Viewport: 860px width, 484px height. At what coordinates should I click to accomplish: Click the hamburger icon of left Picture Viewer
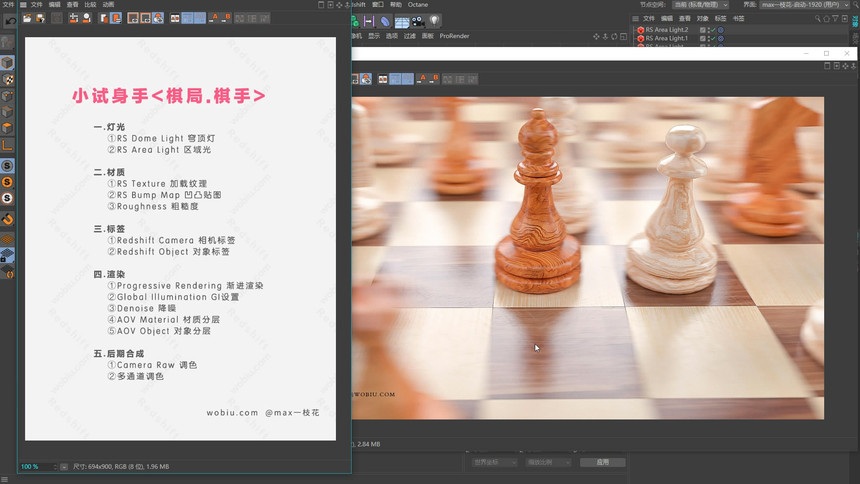pos(23,4)
